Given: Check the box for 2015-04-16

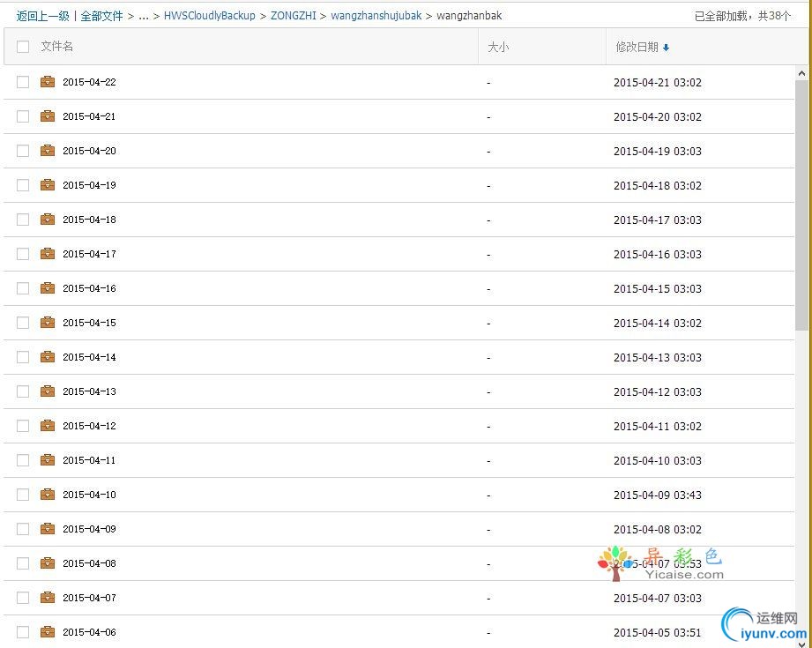Looking at the screenshot, I should [x=23, y=288].
